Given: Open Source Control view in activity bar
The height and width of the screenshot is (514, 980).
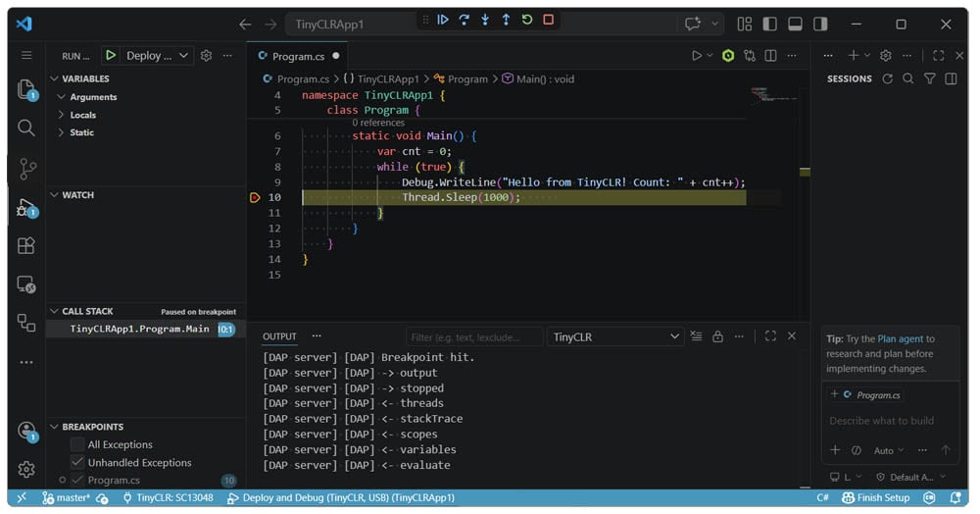Looking at the screenshot, I should point(26,169).
